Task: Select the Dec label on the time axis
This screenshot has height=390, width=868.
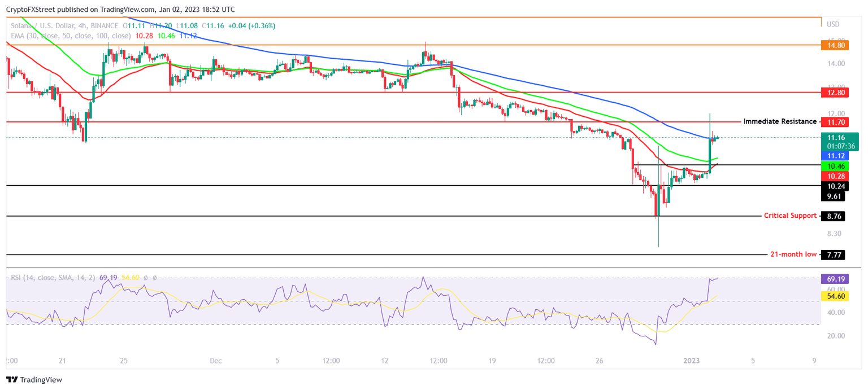Action: [215, 361]
